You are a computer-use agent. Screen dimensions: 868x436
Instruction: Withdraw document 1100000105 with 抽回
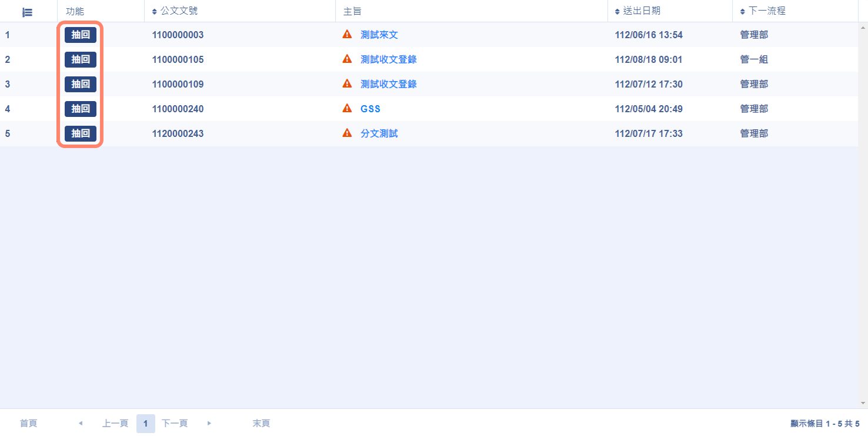pos(81,59)
